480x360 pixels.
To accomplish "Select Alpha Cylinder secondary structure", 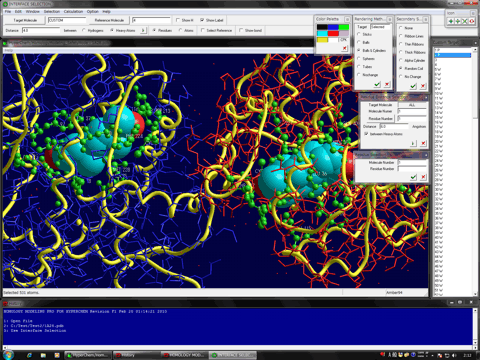I will [401, 60].
